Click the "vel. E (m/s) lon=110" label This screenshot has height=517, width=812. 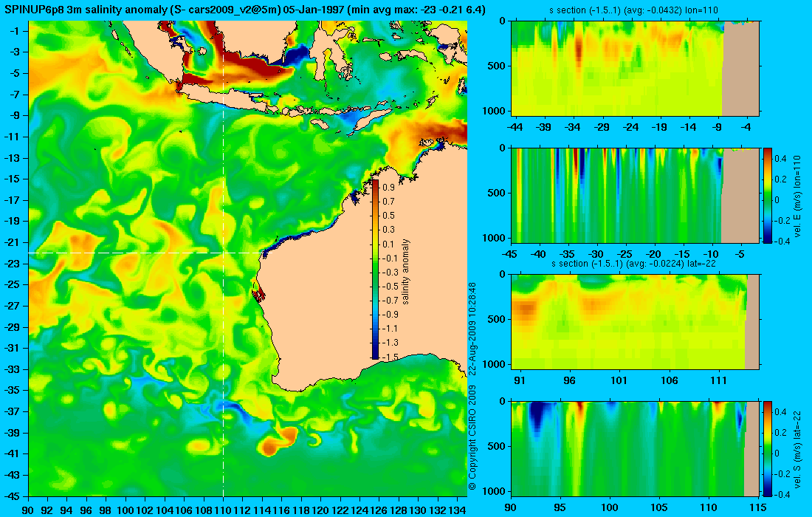tap(797, 196)
